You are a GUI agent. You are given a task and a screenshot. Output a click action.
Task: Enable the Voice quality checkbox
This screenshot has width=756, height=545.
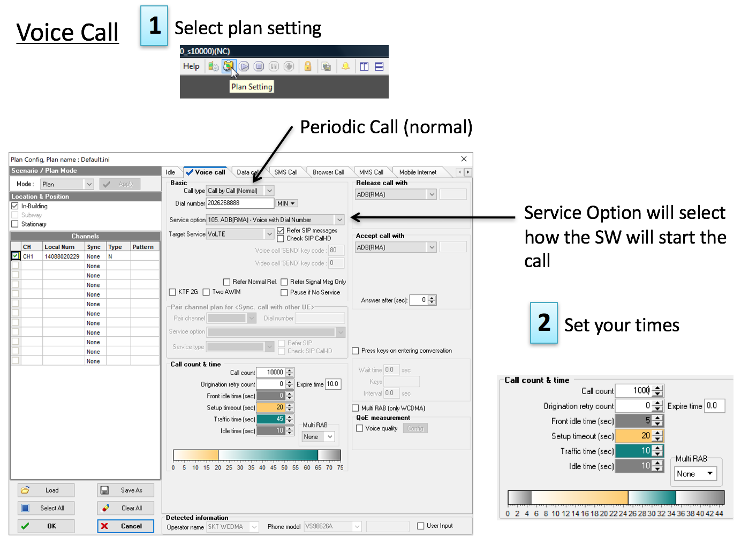pos(360,429)
